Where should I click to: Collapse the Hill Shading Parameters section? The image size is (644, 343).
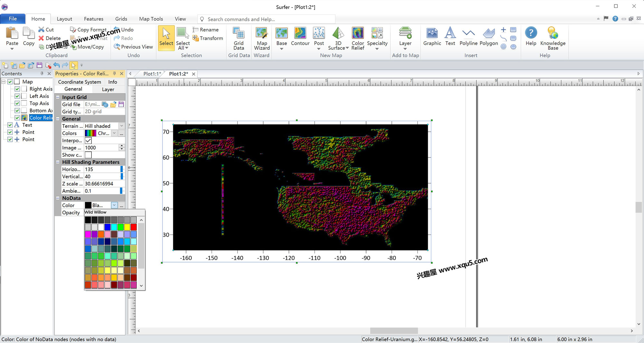58,162
